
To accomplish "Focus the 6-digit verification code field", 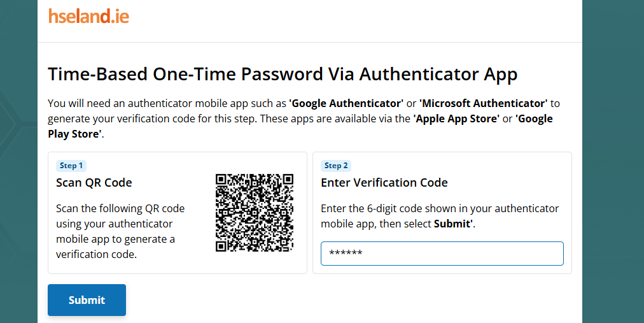I will 442,253.
